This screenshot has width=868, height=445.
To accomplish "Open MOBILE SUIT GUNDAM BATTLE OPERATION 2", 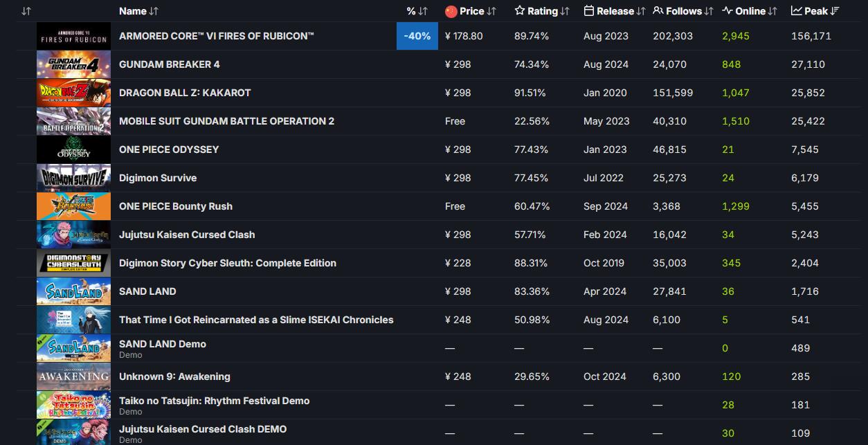I will coord(226,121).
